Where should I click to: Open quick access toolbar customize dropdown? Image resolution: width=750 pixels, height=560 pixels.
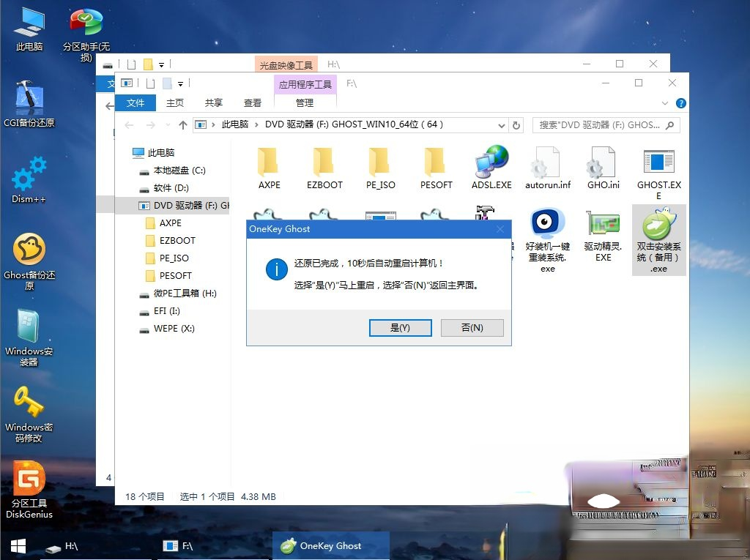(x=180, y=83)
